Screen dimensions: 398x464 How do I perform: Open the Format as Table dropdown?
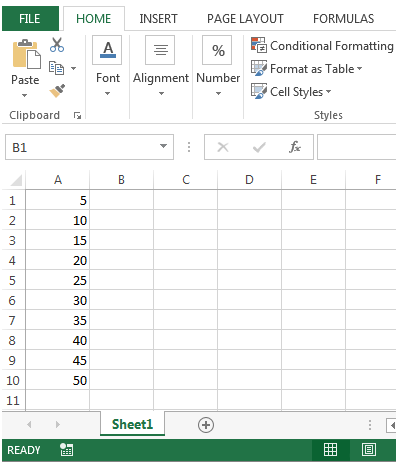click(x=306, y=69)
